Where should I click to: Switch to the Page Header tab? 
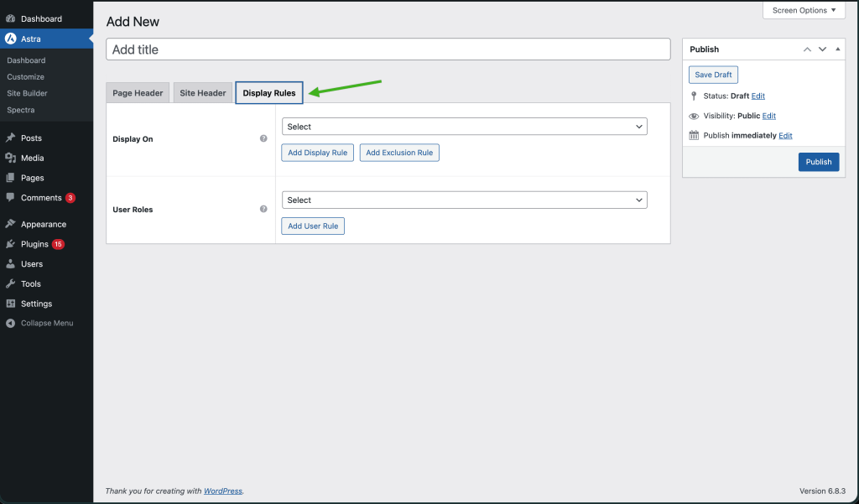[138, 93]
